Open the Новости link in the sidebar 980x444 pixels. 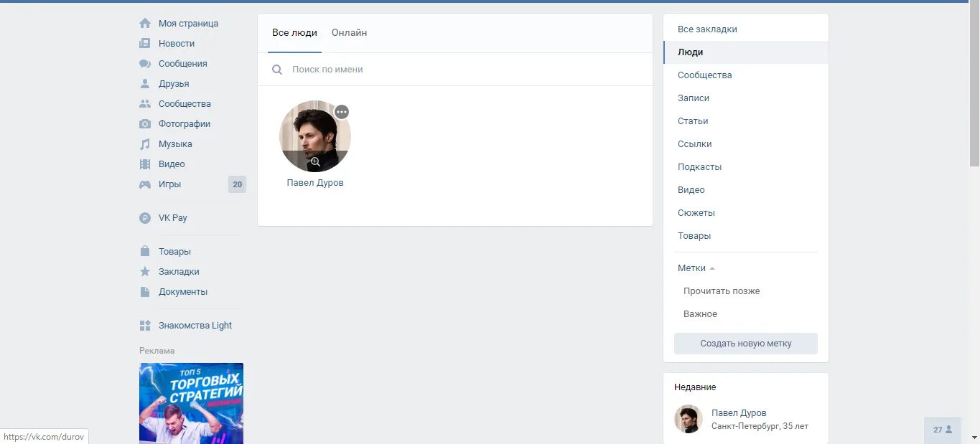(x=177, y=44)
